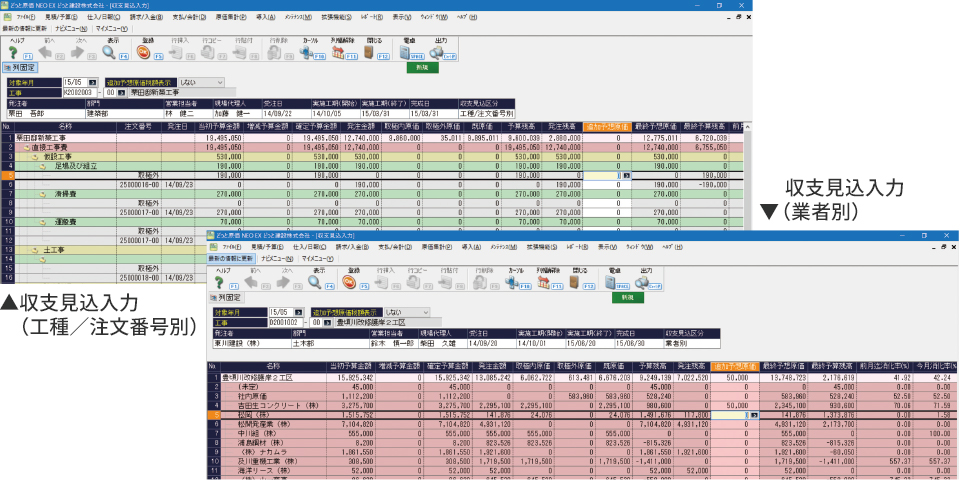
Task: Click Help icon in back window toolbar
Action: (12, 53)
